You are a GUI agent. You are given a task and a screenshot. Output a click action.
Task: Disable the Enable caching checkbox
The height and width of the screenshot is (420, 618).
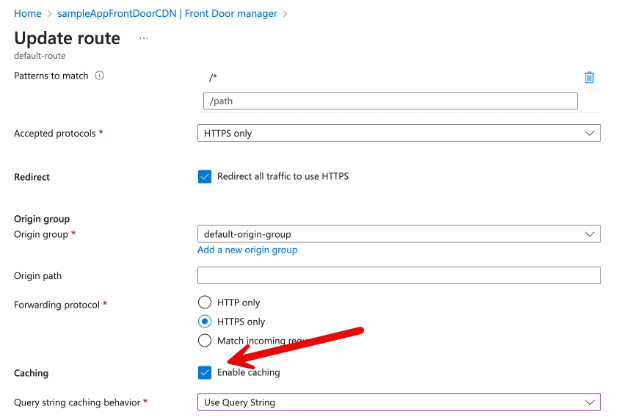click(x=205, y=372)
